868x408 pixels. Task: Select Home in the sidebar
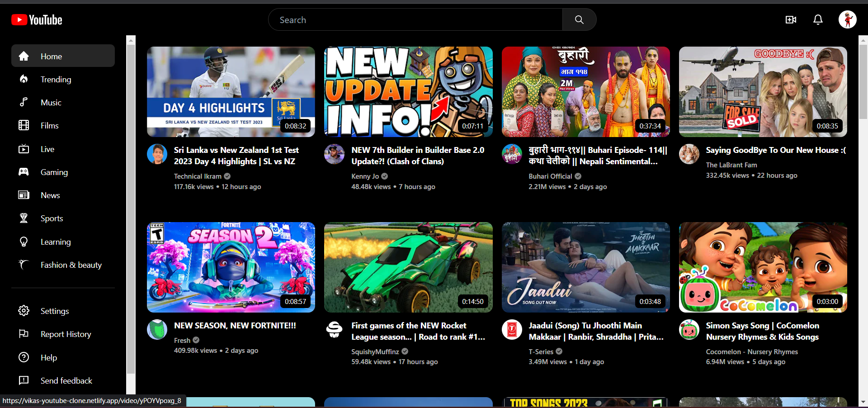click(63, 56)
